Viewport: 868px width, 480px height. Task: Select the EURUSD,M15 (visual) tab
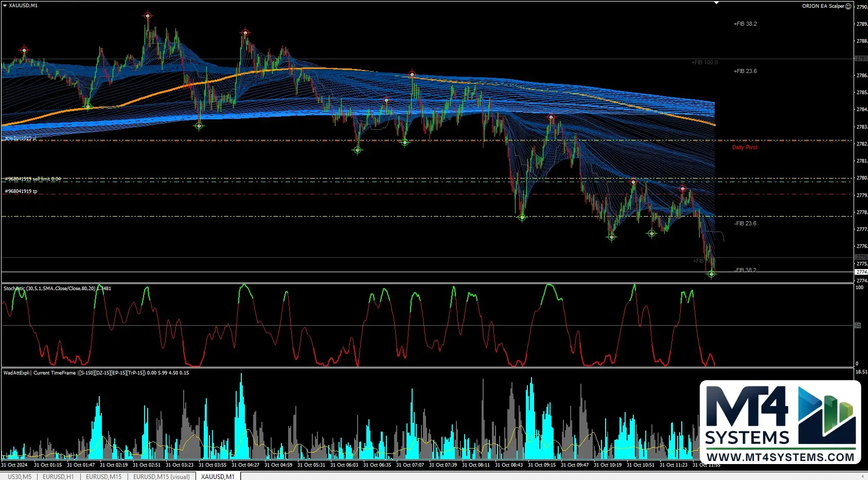pos(161,476)
